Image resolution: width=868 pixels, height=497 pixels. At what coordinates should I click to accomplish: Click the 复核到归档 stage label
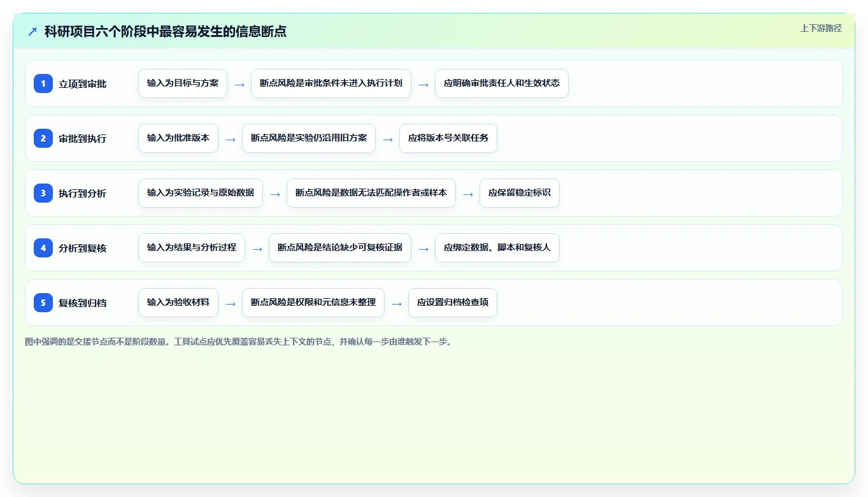[83, 303]
